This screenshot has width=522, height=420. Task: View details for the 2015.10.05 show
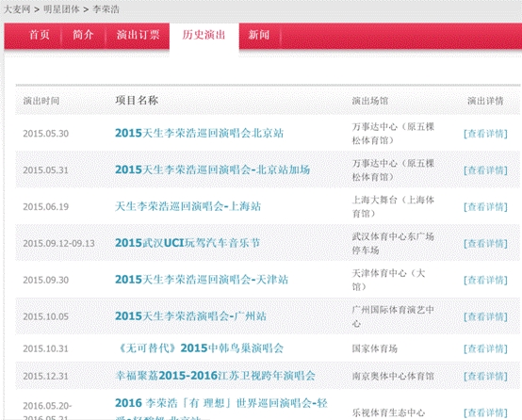click(x=485, y=316)
